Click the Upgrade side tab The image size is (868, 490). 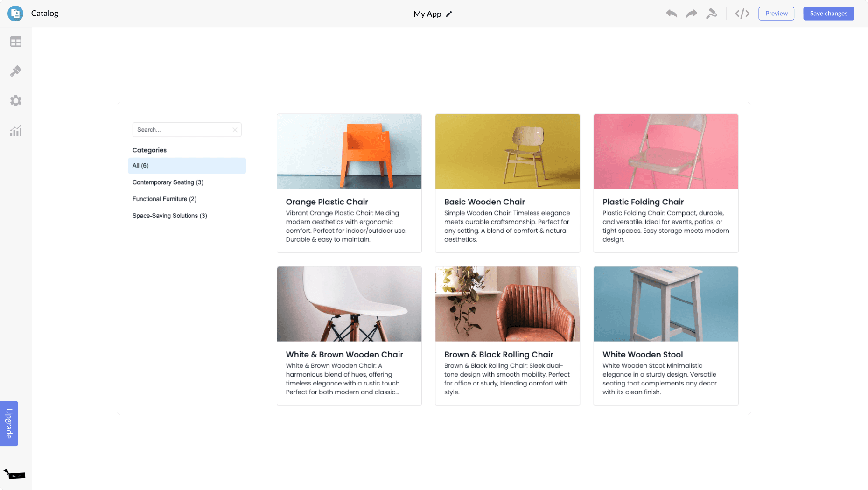click(9, 423)
